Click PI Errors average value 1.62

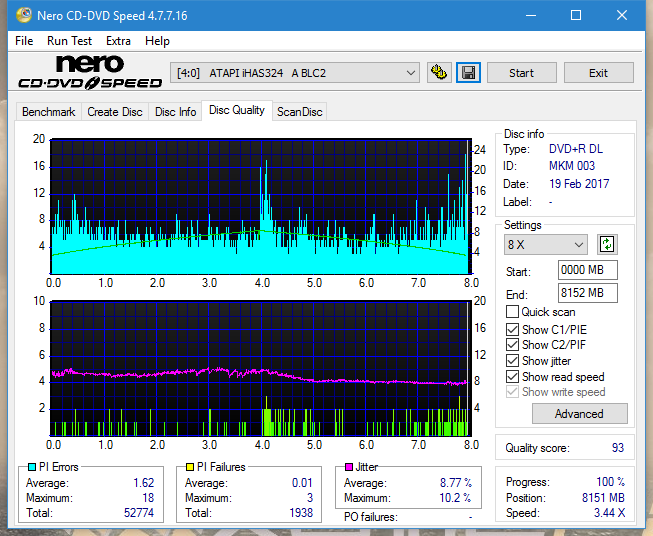tap(144, 483)
